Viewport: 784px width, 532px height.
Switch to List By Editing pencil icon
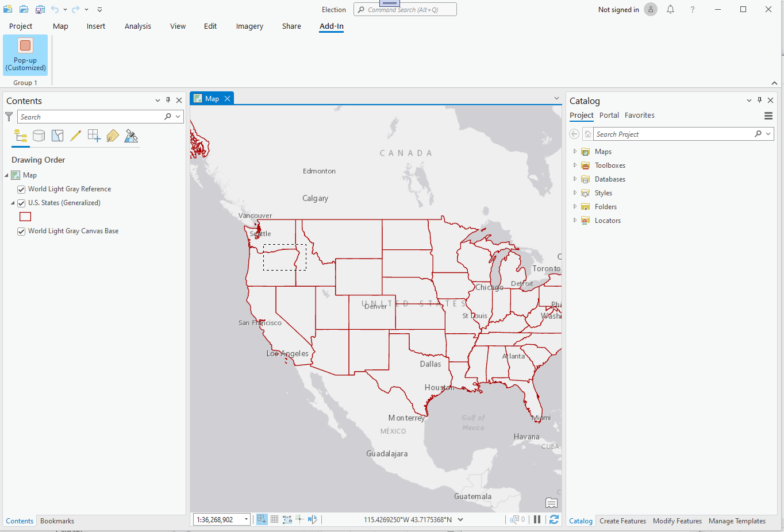(x=75, y=136)
